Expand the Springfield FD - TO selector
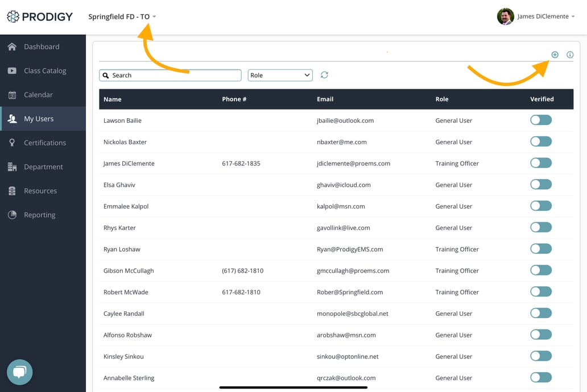 [x=121, y=16]
